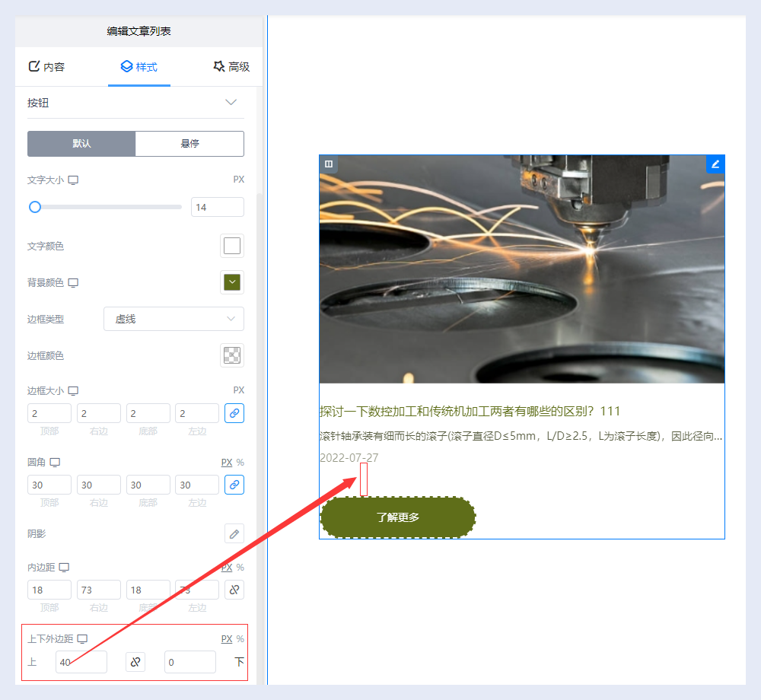
Task: Toggle the padding unlink icon
Action: pos(234,590)
